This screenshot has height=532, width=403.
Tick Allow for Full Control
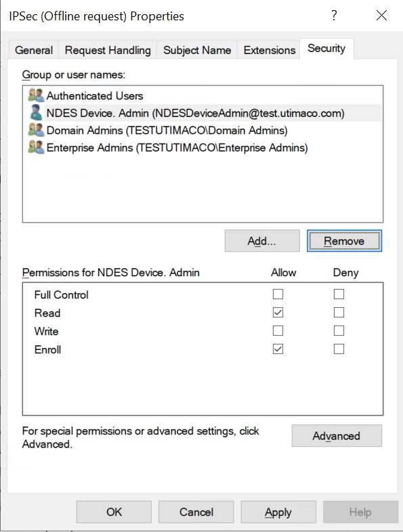[278, 294]
